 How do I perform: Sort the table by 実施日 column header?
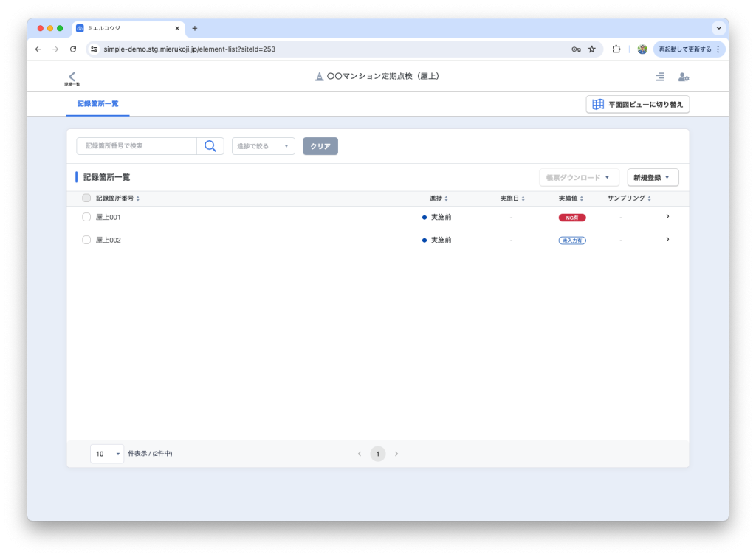point(512,198)
